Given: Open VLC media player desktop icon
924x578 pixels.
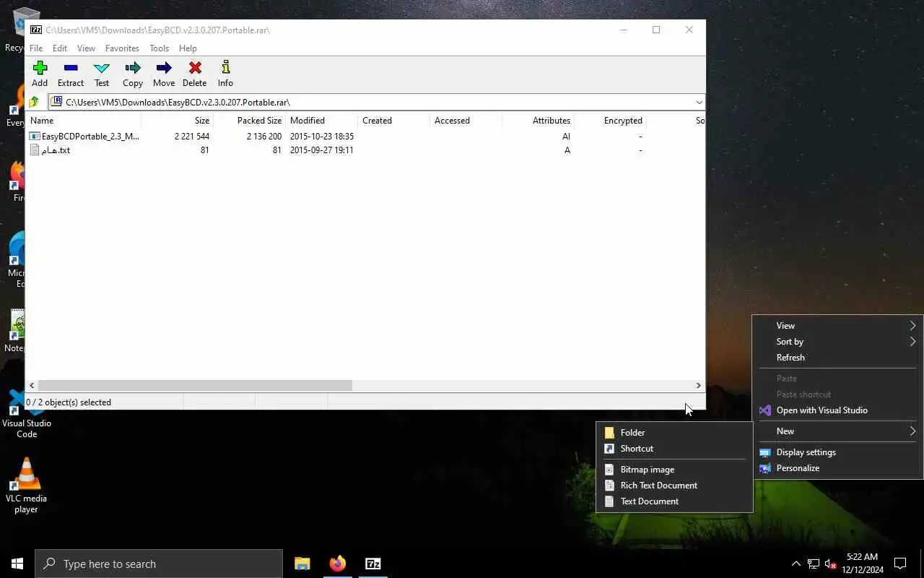Looking at the screenshot, I should (x=26, y=486).
